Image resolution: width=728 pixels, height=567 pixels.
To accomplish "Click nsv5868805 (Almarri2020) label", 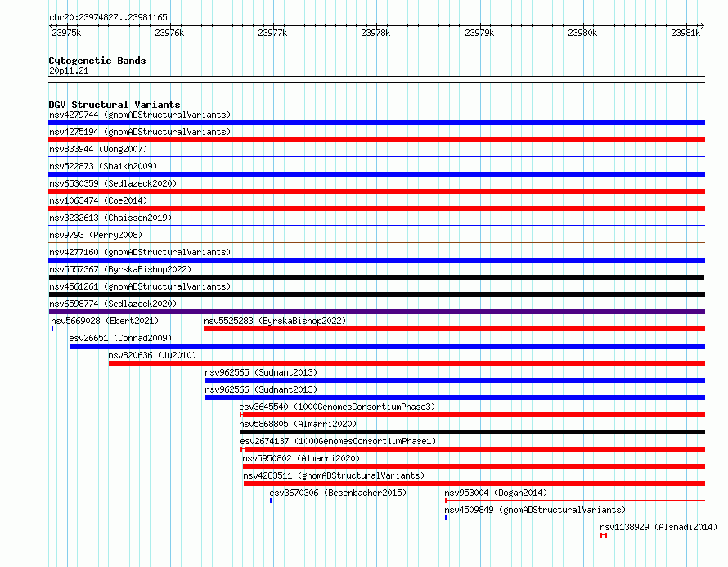I will tap(298, 424).
